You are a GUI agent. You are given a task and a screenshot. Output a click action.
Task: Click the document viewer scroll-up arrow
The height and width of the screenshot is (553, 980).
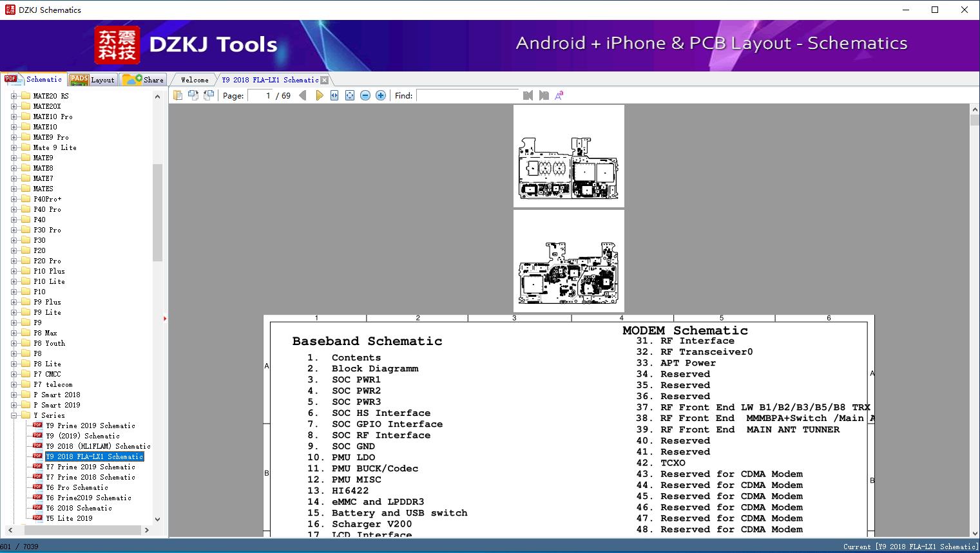click(x=975, y=110)
